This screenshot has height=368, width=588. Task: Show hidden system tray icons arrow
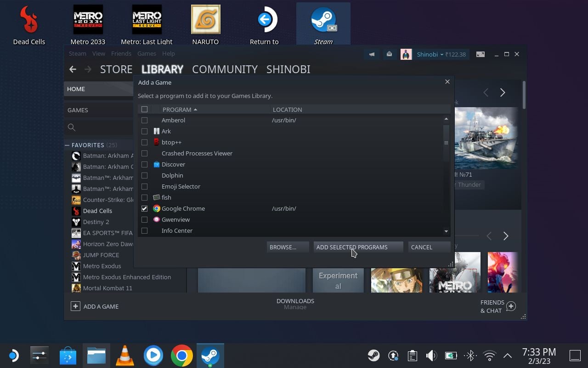(x=508, y=356)
